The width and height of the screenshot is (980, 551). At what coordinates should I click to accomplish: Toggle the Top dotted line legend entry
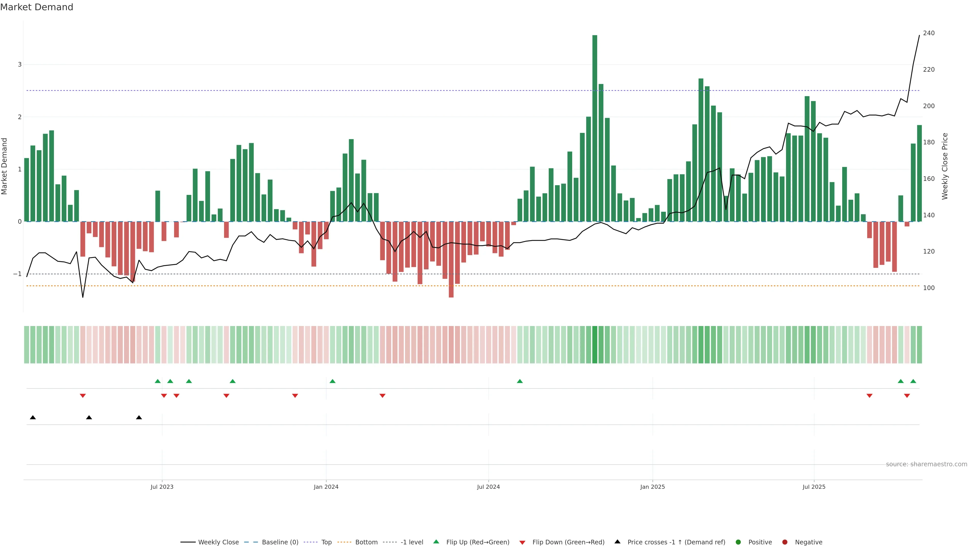tap(326, 542)
